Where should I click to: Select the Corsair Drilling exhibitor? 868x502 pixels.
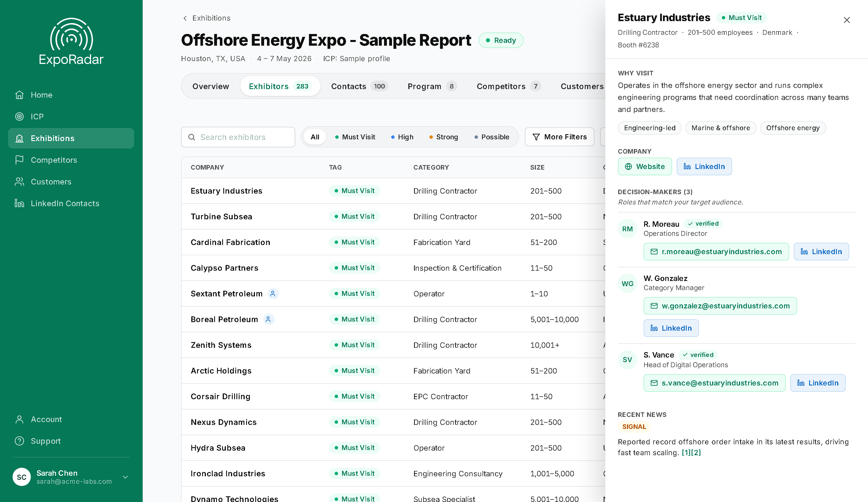(393, 396)
